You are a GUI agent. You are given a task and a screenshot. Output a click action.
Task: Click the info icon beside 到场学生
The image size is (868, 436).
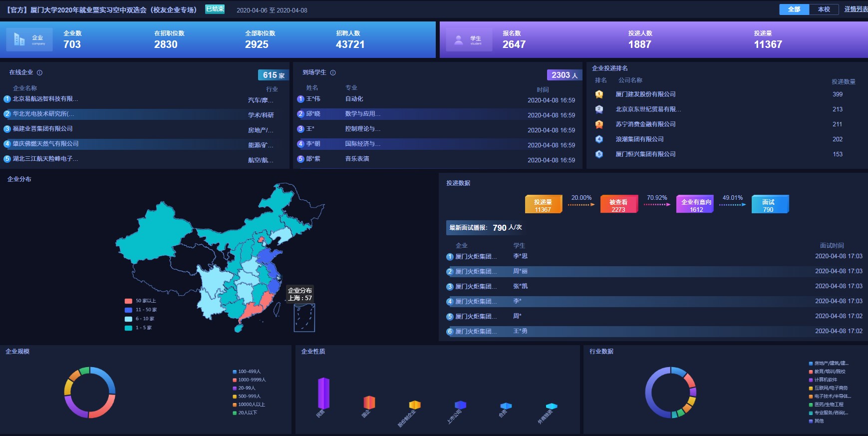tap(333, 73)
